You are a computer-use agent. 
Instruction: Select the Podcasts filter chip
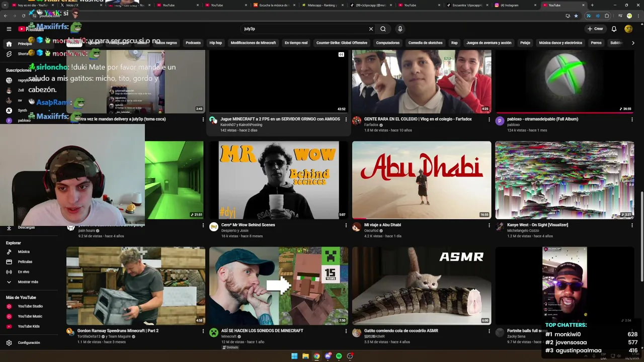pos(193,43)
